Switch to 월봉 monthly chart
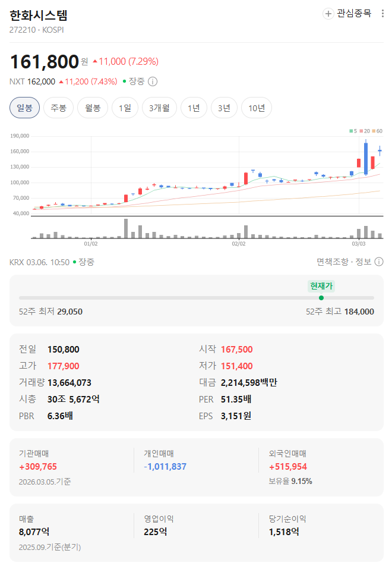 (93, 108)
